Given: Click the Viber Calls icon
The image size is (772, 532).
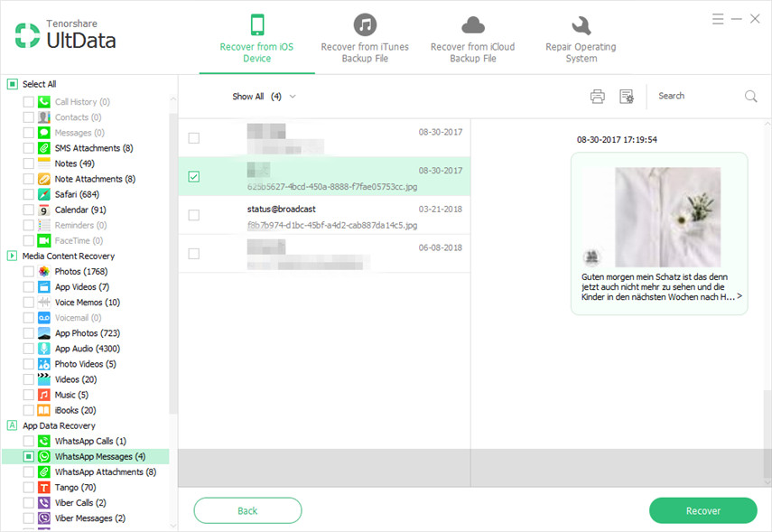Looking at the screenshot, I should pyautogui.click(x=44, y=503).
